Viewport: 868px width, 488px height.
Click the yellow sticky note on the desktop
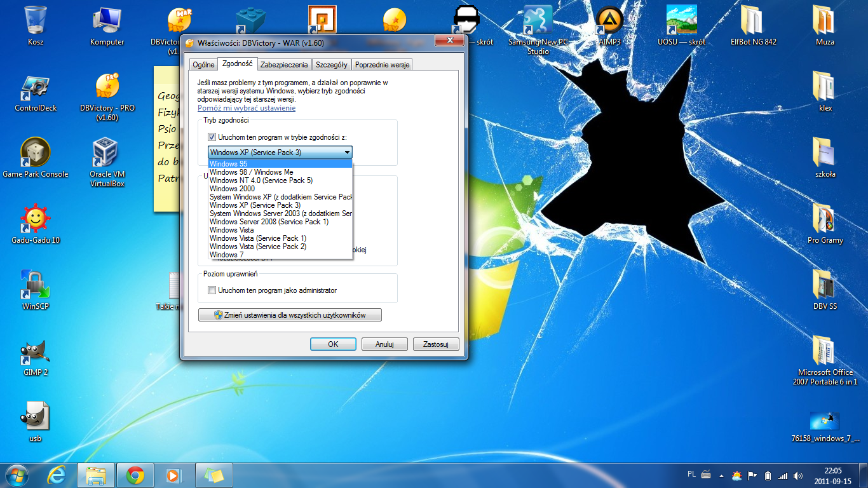(166, 139)
